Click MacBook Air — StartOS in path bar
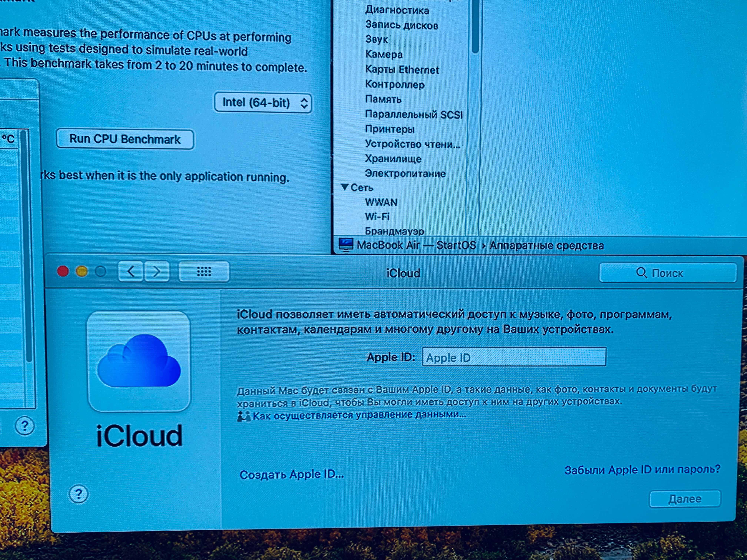The width and height of the screenshot is (747, 560). [x=416, y=245]
